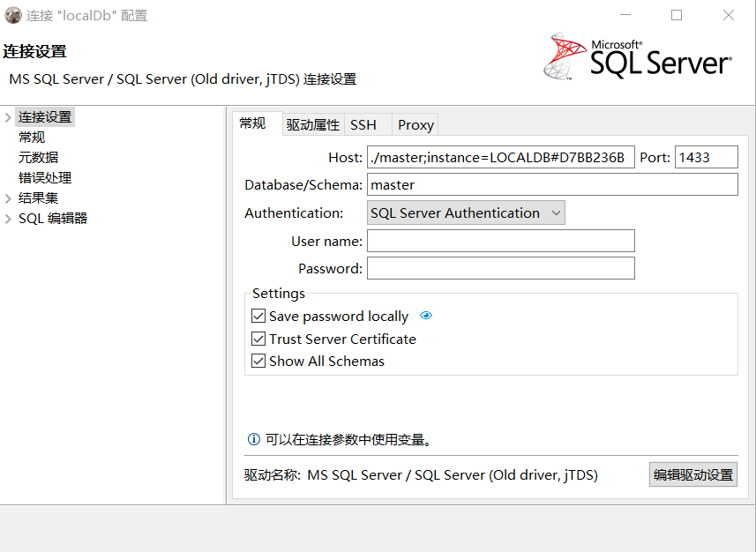Click the Microsoft SQL Server logo
Screen dimensions: 756x552
tap(637, 56)
